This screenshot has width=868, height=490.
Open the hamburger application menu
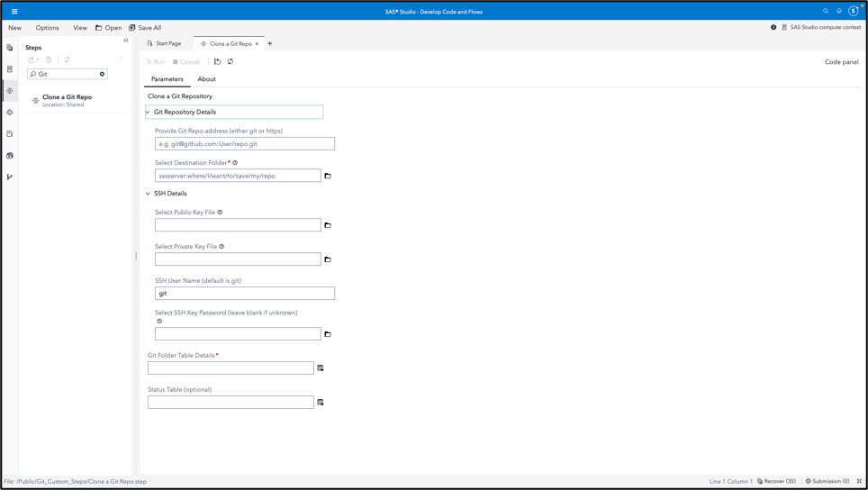point(14,11)
